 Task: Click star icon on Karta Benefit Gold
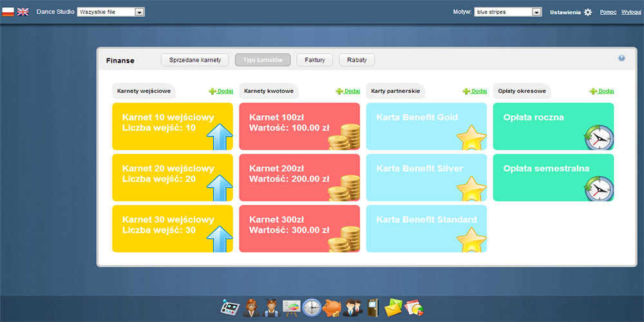(471, 138)
